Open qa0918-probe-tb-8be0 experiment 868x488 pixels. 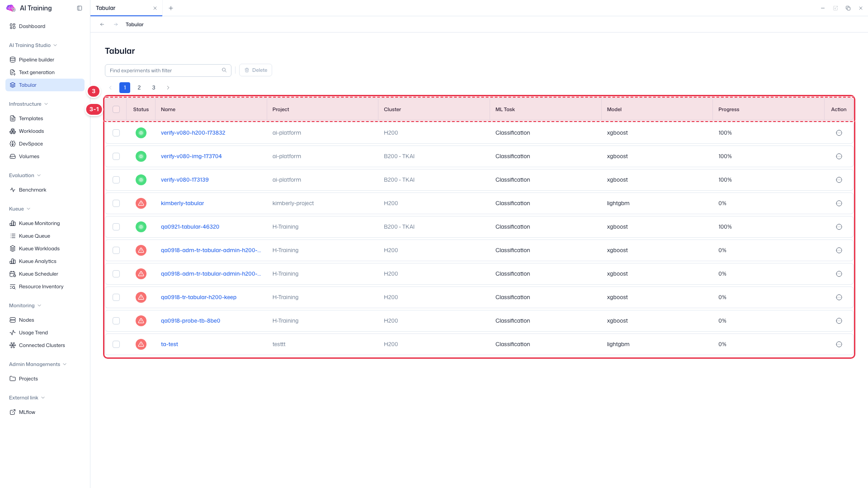click(190, 321)
